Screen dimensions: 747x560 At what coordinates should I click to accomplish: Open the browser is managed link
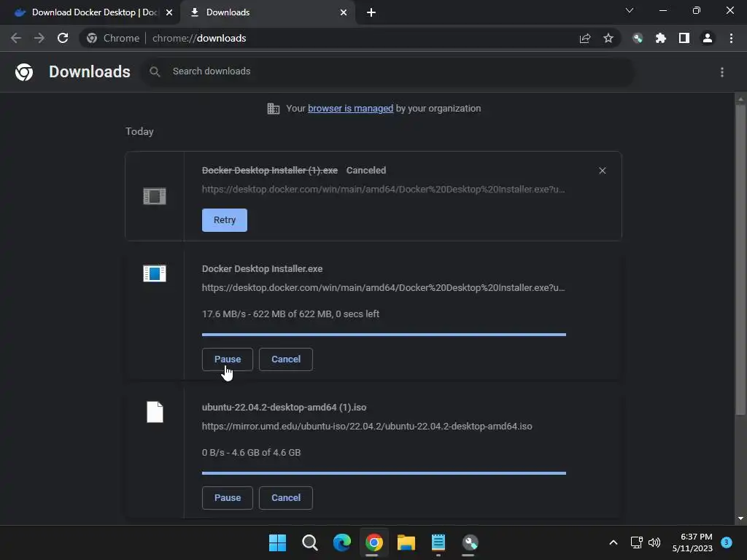(350, 109)
